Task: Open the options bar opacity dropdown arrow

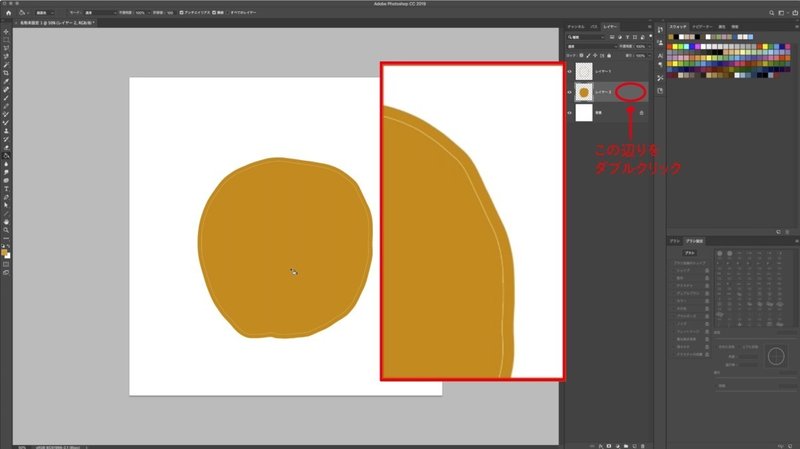Action: click(x=149, y=13)
